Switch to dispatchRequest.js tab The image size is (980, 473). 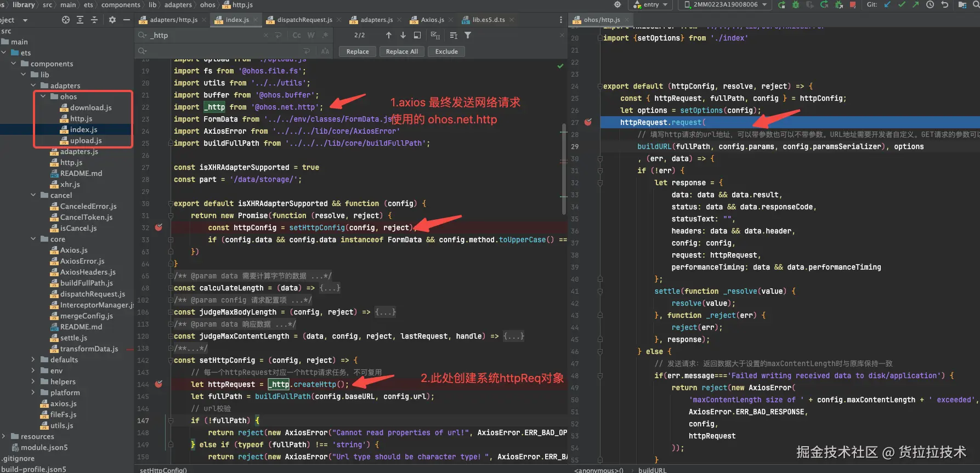click(304, 20)
